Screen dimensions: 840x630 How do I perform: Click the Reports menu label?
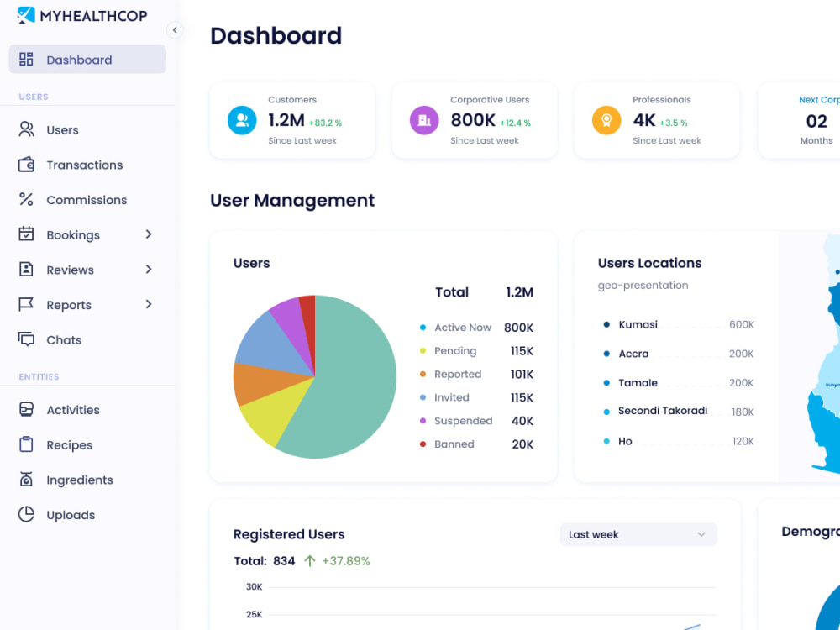tap(69, 305)
